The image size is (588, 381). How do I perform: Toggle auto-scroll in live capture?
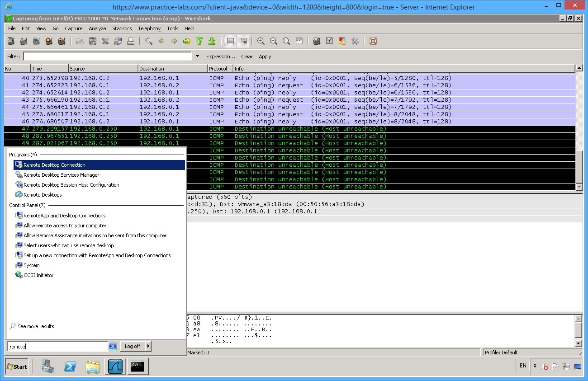click(x=243, y=41)
